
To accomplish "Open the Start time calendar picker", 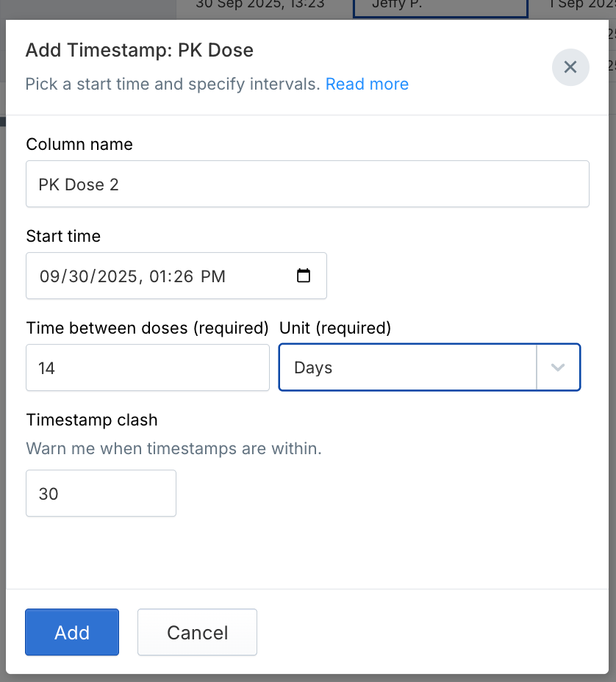I will pyautogui.click(x=303, y=276).
